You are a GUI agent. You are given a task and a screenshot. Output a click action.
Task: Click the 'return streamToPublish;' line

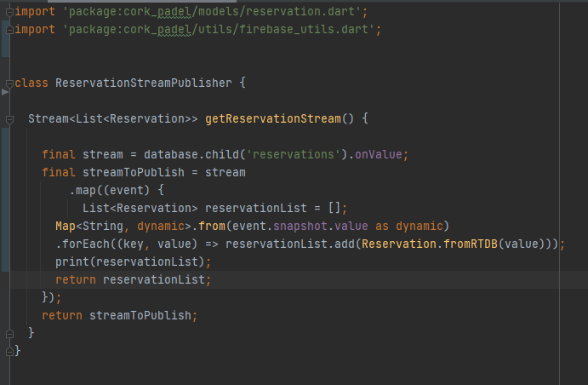click(119, 315)
